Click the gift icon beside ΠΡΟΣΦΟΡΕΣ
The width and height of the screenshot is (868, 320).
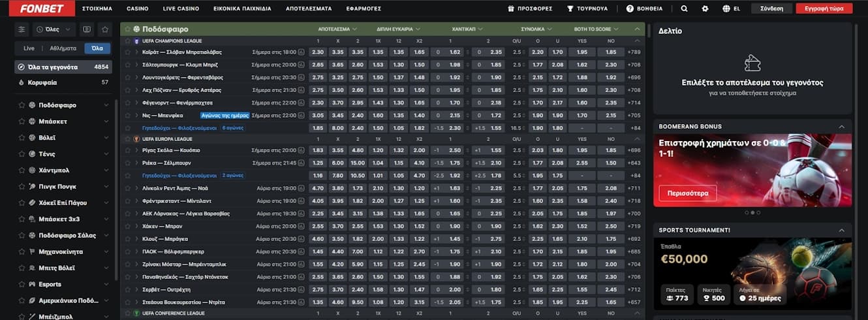(510, 9)
